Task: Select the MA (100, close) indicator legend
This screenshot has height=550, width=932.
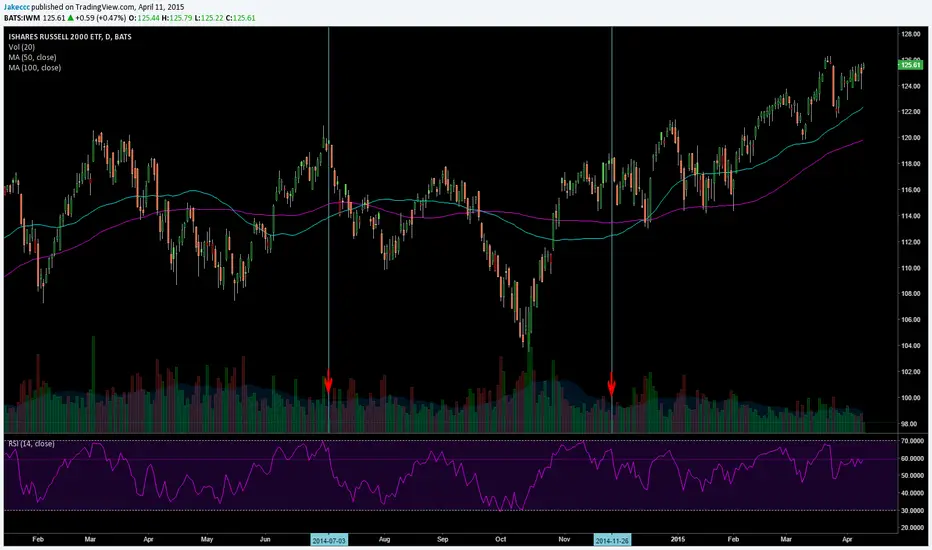Action: pyautogui.click(x=34, y=68)
